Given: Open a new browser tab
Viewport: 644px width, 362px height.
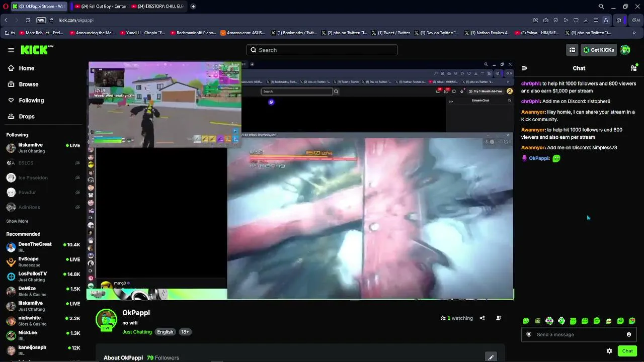Looking at the screenshot, I should click(x=193, y=7).
